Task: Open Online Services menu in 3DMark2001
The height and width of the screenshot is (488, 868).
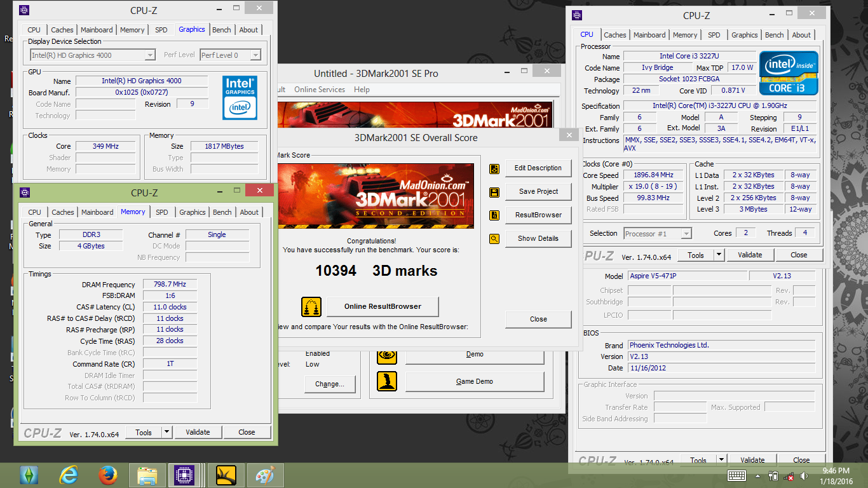Action: (320, 90)
